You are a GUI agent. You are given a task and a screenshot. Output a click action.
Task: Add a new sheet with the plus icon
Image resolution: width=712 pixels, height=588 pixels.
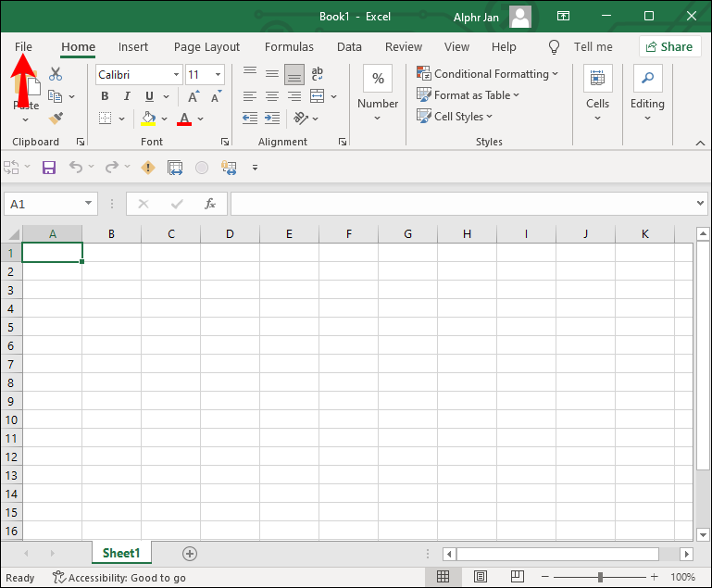[x=190, y=554]
